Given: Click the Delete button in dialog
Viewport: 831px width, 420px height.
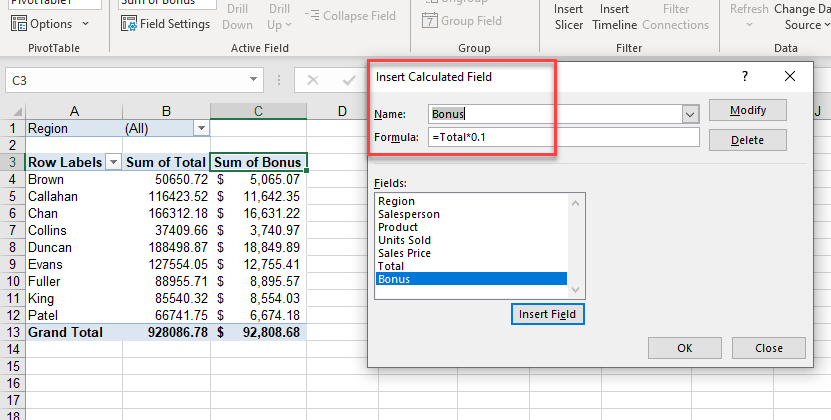Looking at the screenshot, I should click(747, 140).
